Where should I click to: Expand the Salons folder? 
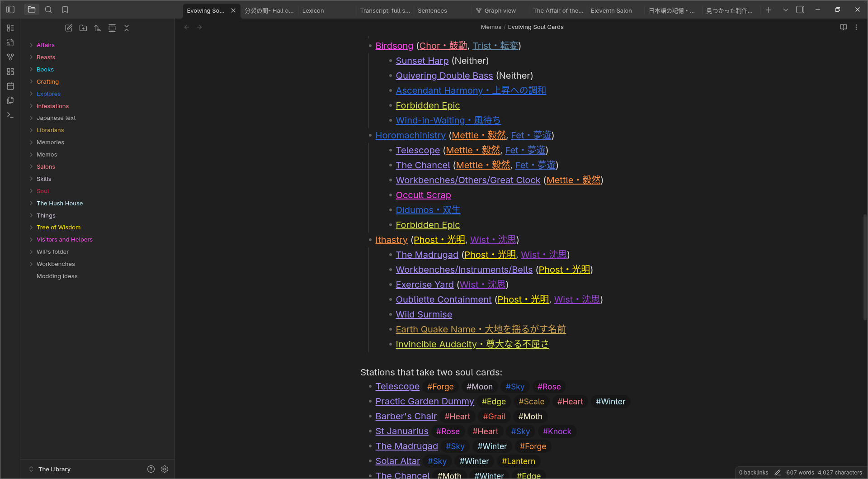pyautogui.click(x=46, y=167)
